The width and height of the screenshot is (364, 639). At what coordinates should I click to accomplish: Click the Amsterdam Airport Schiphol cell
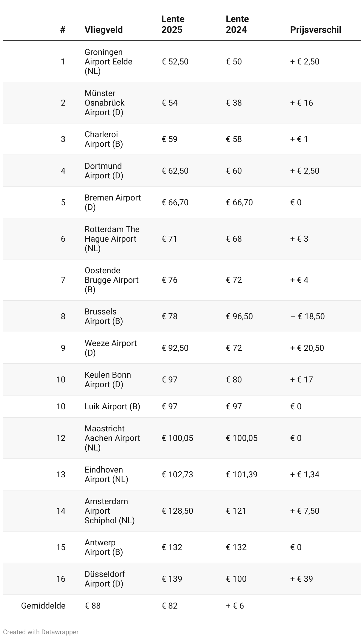109,511
